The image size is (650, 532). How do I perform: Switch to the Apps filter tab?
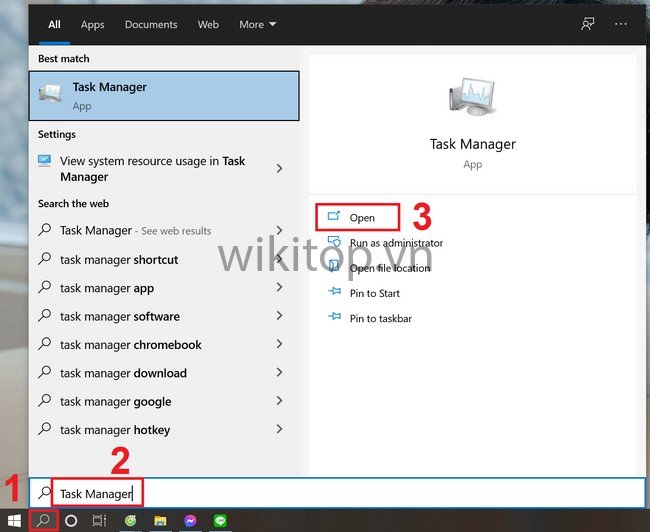pyautogui.click(x=92, y=24)
